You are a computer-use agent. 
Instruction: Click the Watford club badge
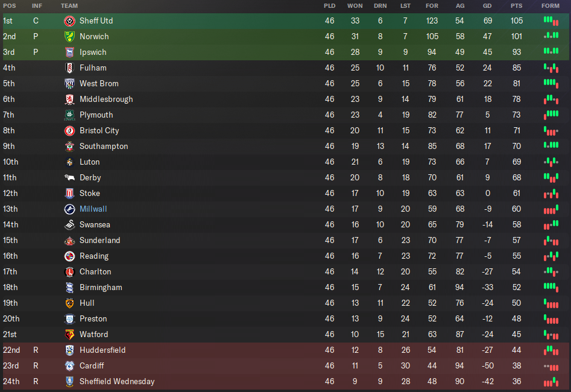coord(69,334)
